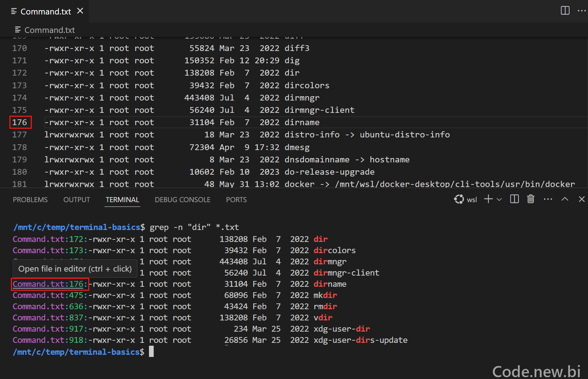588x379 pixels.
Task: Click line number 176 in the gutter
Action: (20, 122)
